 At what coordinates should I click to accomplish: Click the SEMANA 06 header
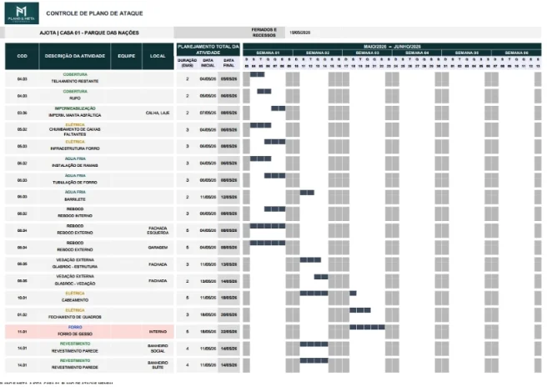[517, 53]
